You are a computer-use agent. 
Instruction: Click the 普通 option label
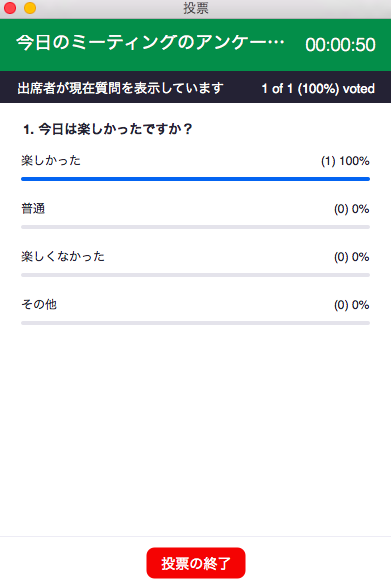(x=33, y=209)
